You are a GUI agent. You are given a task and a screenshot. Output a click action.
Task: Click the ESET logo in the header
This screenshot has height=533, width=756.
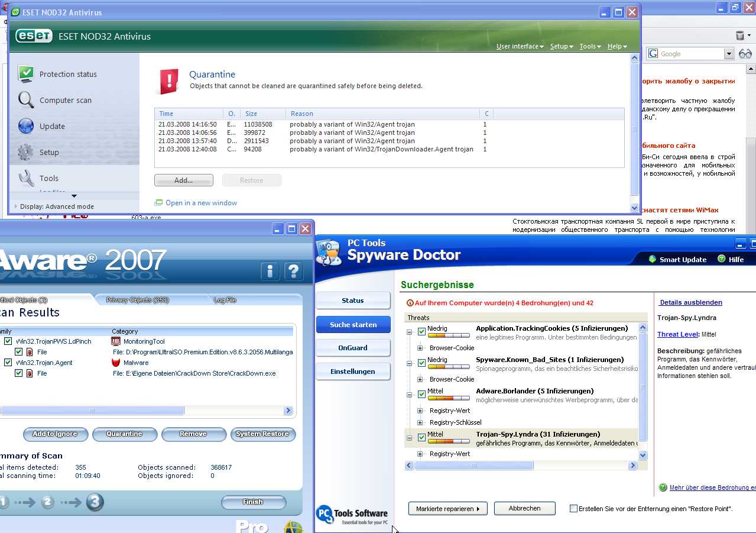[34, 36]
